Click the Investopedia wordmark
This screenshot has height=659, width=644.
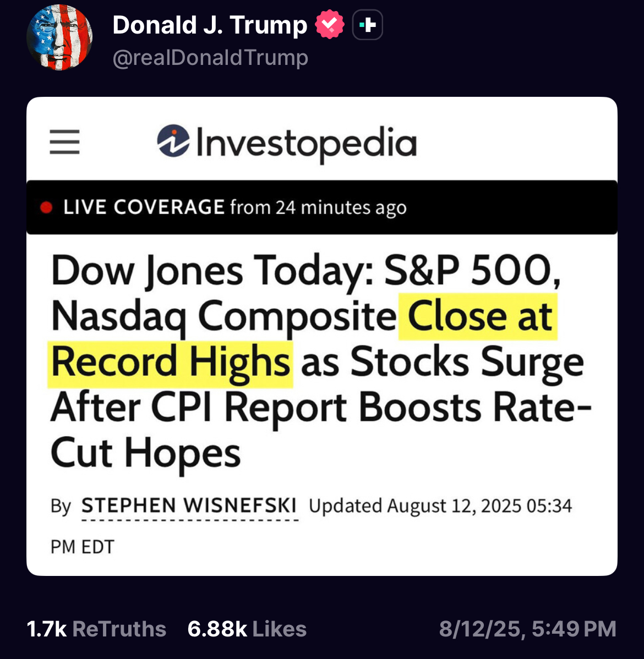tap(307, 144)
